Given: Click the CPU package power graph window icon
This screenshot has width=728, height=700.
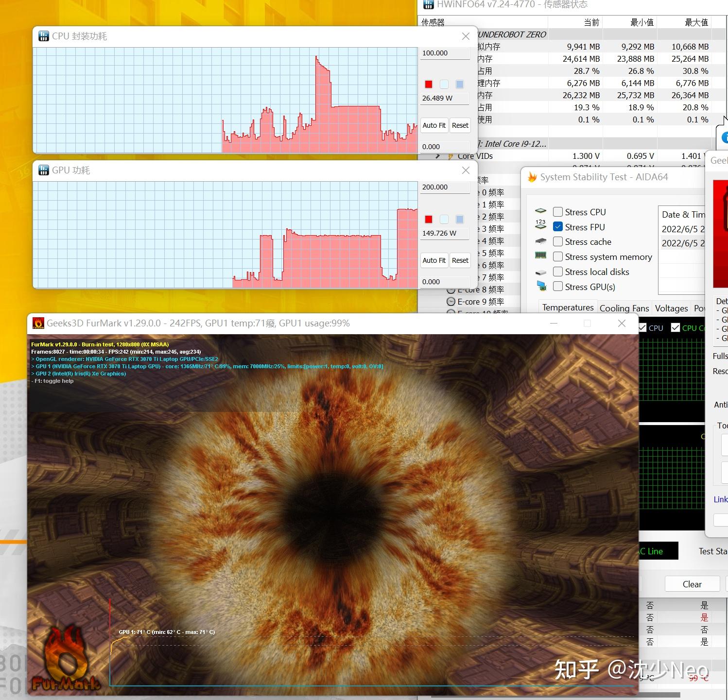Looking at the screenshot, I should [44, 36].
